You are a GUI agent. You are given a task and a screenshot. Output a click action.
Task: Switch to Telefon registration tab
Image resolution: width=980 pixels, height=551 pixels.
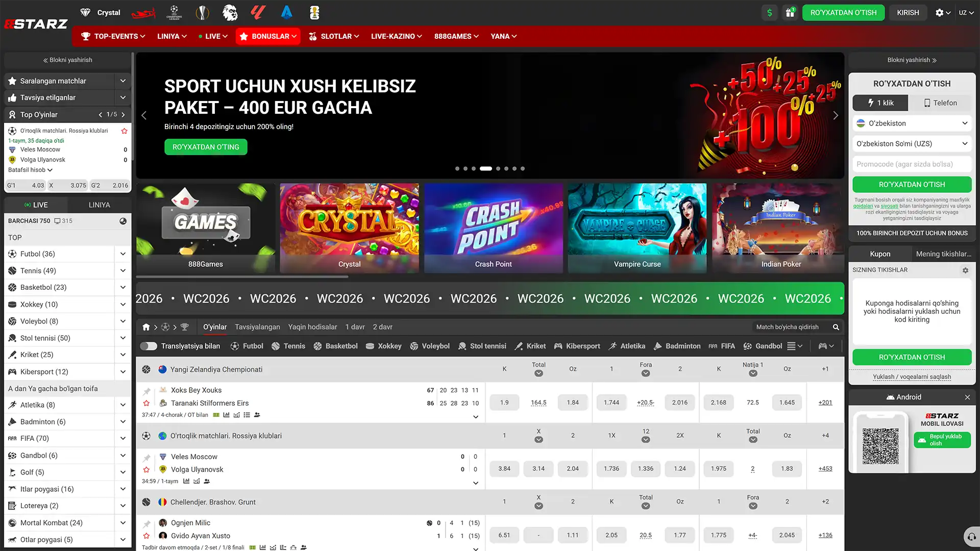940,103
